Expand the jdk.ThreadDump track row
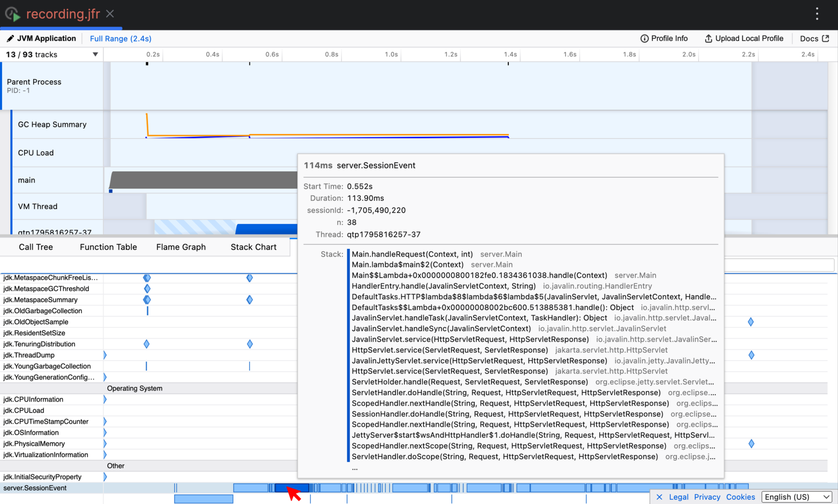The image size is (838, 504). [105, 355]
